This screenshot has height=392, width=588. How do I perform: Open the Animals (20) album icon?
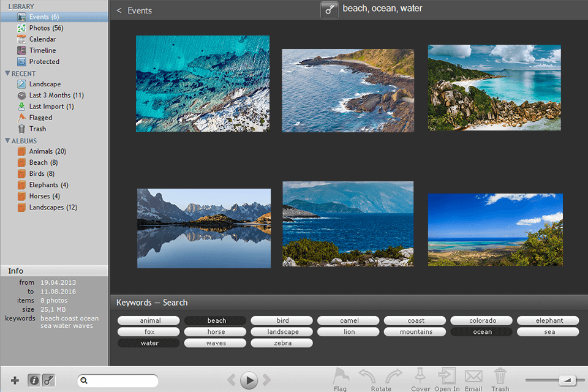coord(22,151)
